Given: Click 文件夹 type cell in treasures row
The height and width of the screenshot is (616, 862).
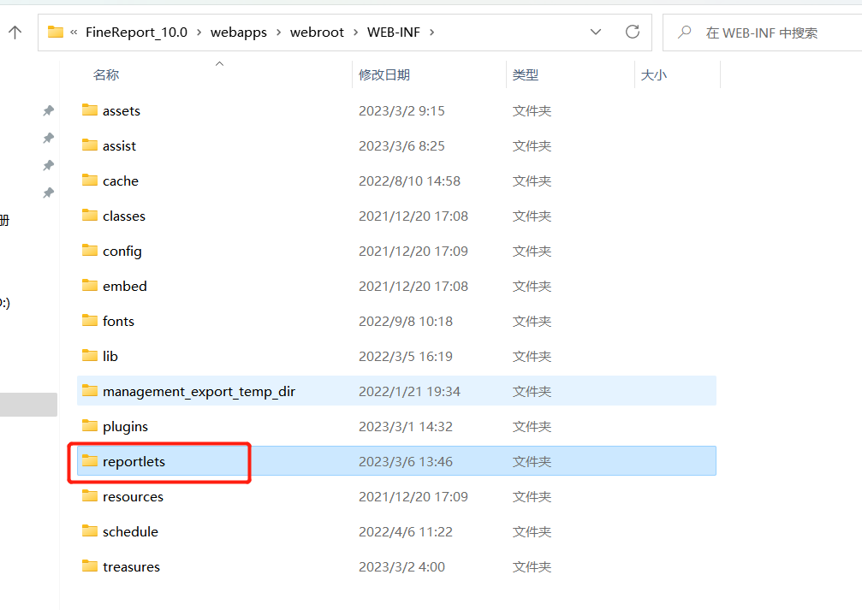Looking at the screenshot, I should 532,567.
